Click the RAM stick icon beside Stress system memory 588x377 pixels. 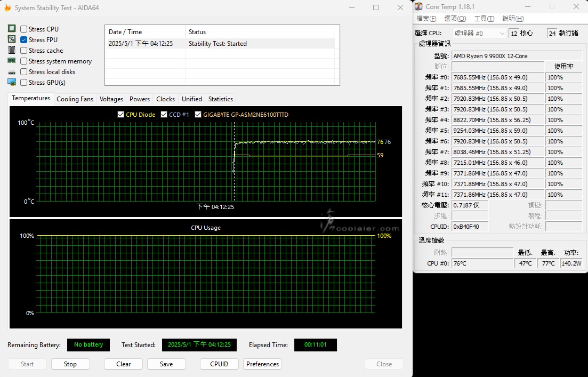[12, 60]
